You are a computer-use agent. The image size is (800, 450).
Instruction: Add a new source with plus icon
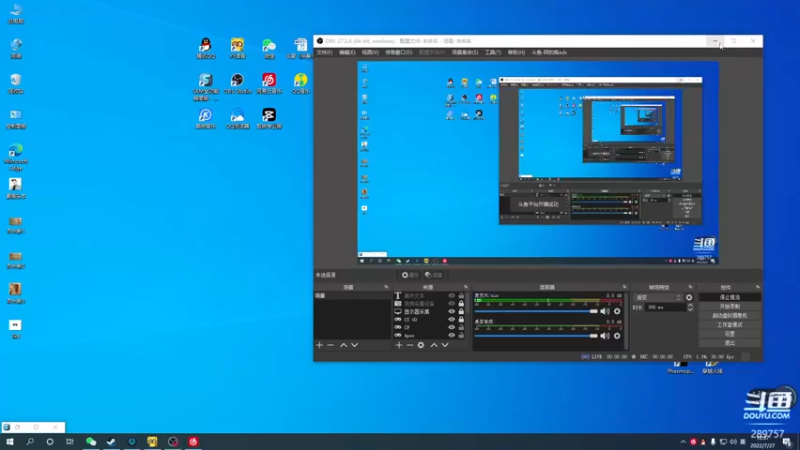pyautogui.click(x=399, y=345)
